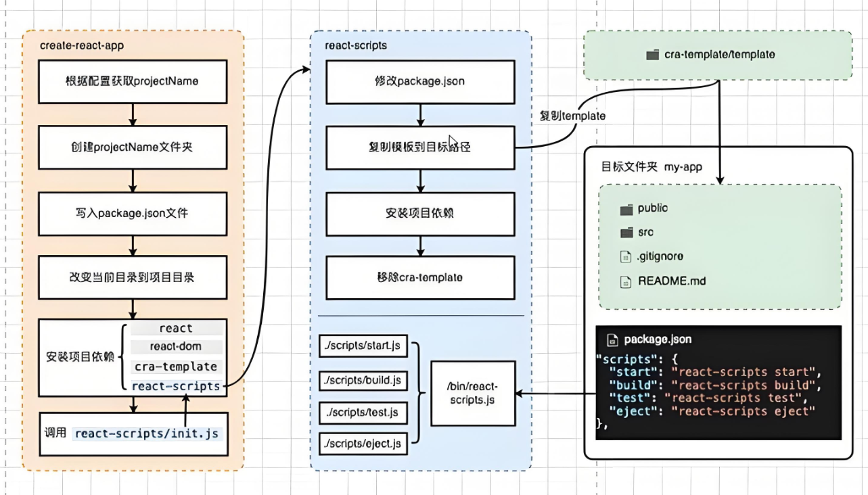Select the './scripts/test.js' box
The width and height of the screenshot is (868, 495).
[363, 412]
